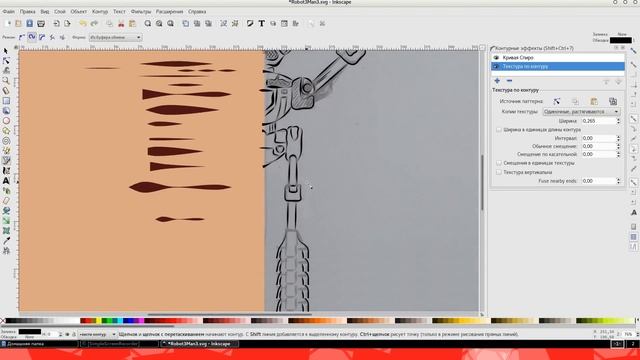Image resolution: width=640 pixels, height=360 pixels.
Task: Open the Text and Font dialog icon
Action: tap(261, 24)
